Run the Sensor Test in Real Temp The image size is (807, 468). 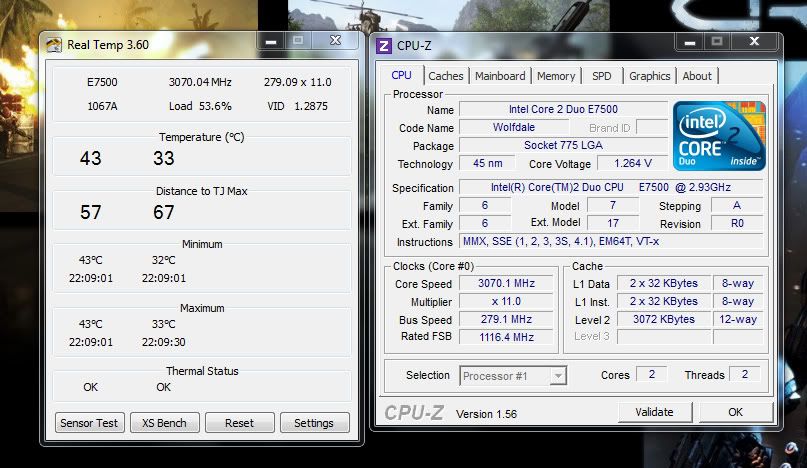[90, 423]
